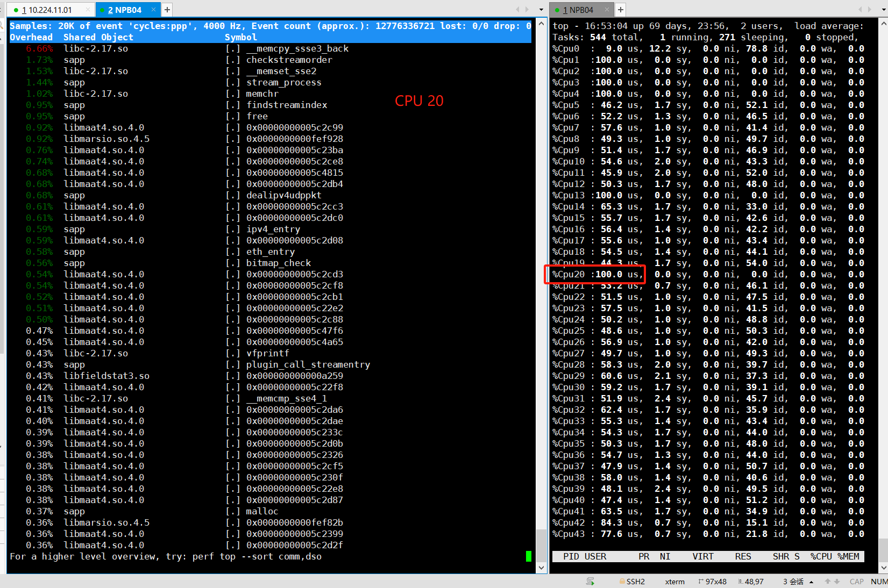Select the 1 NPB04 tab in the right pane
This screenshot has width=888, height=588.
578,10
